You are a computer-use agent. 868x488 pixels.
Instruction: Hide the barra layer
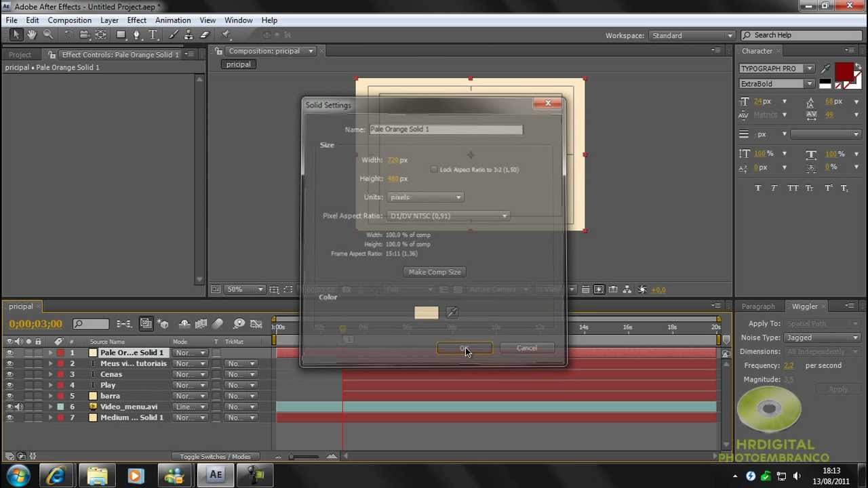[9, 396]
